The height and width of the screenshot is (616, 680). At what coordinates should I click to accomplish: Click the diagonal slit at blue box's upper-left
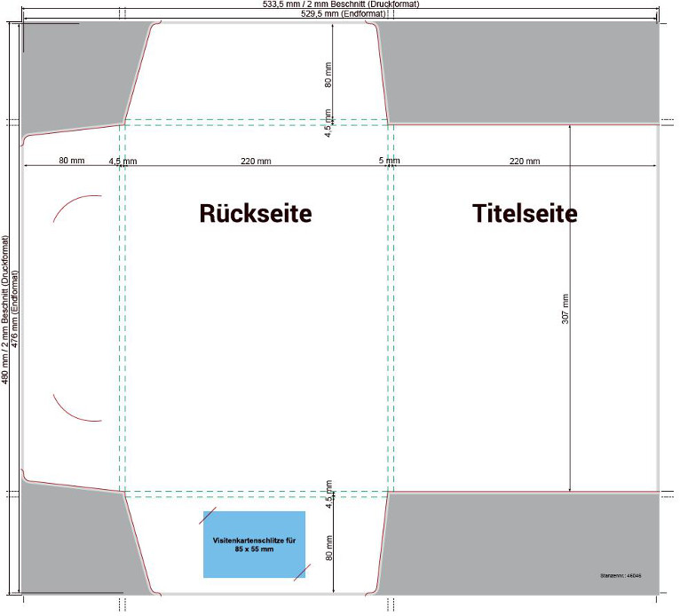[209, 517]
